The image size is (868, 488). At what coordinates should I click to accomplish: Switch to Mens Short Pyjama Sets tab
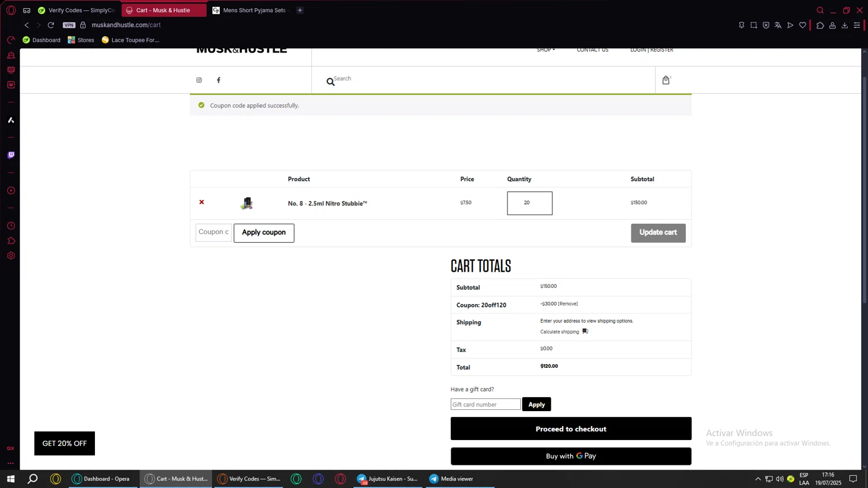tap(251, 10)
